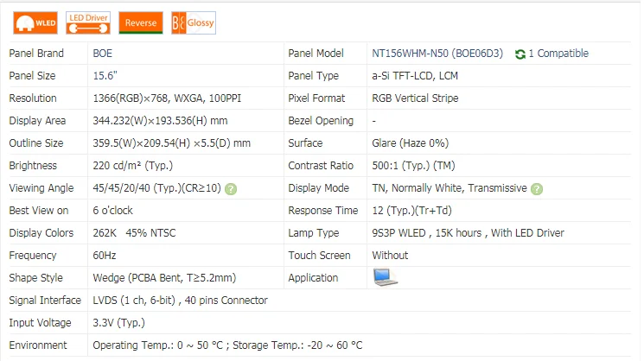Select the best view value '6 o'clock'
644x361 pixels.
pyautogui.click(x=113, y=211)
